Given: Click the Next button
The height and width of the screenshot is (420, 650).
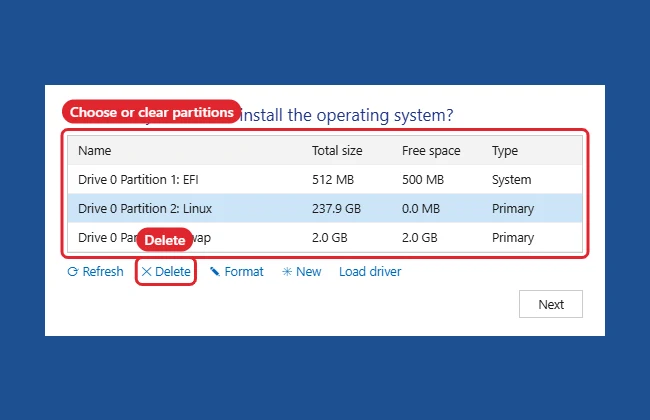Looking at the screenshot, I should point(551,304).
